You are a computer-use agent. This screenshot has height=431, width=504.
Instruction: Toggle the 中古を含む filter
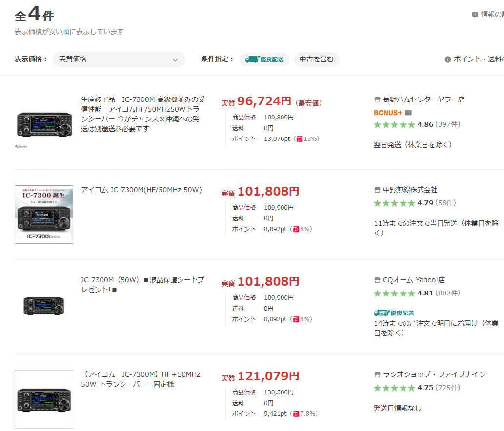[316, 59]
